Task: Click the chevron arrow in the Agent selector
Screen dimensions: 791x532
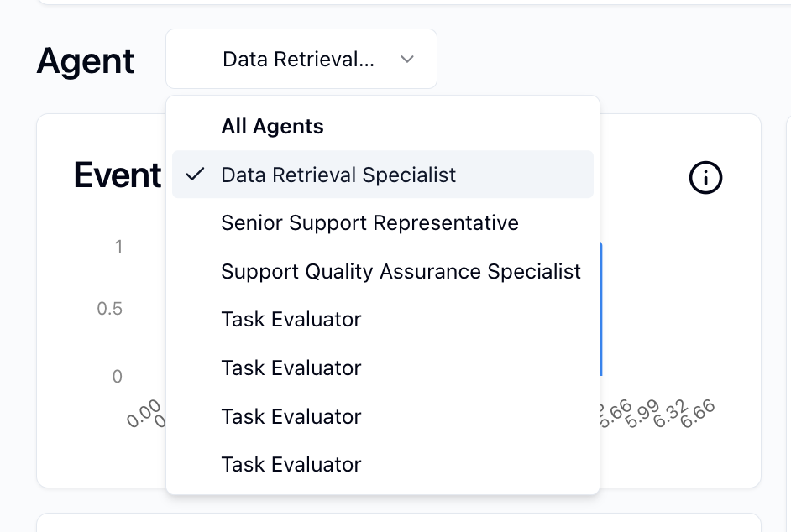Action: pyautogui.click(x=407, y=60)
